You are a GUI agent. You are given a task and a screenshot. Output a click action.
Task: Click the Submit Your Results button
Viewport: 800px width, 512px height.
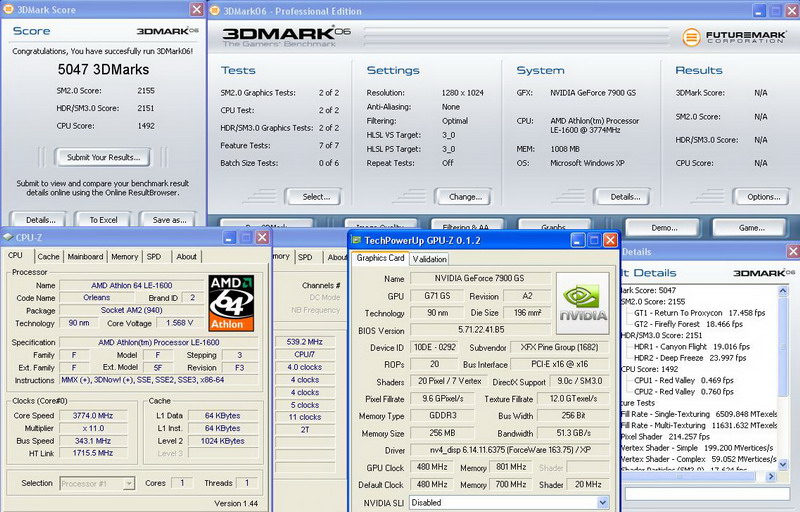pyautogui.click(x=103, y=157)
